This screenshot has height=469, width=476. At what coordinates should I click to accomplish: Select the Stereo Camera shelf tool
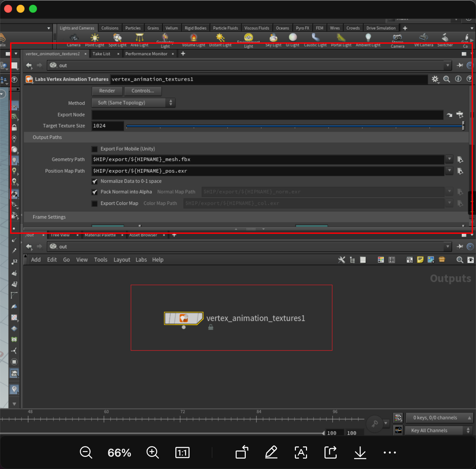tap(398, 41)
